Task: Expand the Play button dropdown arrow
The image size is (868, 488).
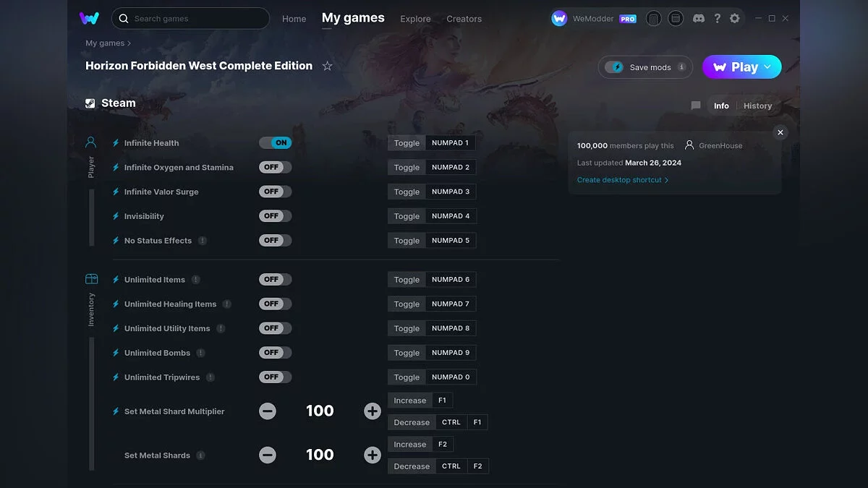Action: pos(767,67)
